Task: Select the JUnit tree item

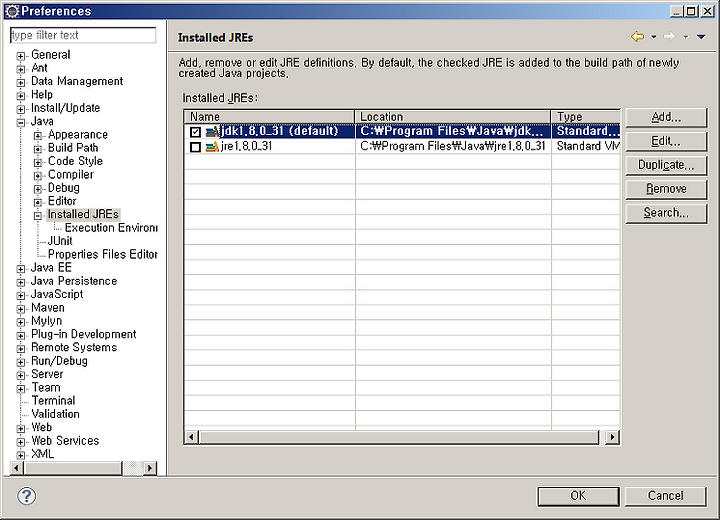Action: (60, 241)
